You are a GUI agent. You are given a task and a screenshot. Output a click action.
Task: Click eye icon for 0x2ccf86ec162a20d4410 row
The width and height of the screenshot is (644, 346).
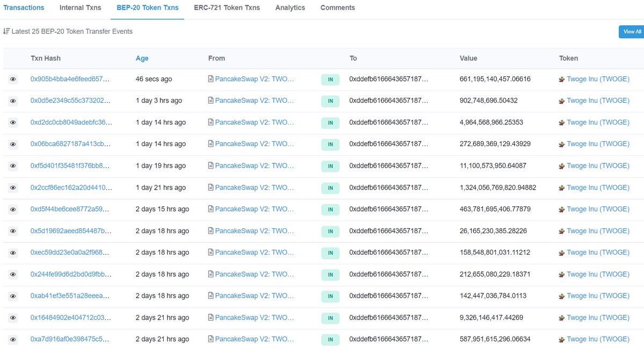pyautogui.click(x=13, y=188)
